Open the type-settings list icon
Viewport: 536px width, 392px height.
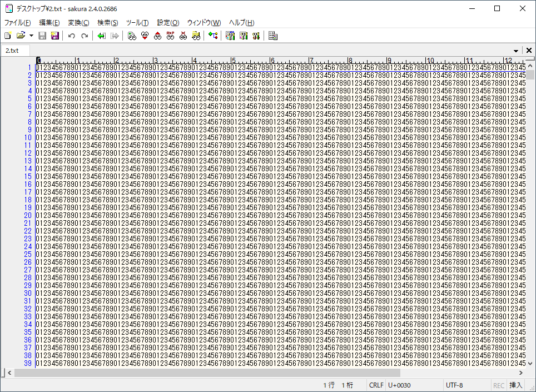(x=230, y=36)
